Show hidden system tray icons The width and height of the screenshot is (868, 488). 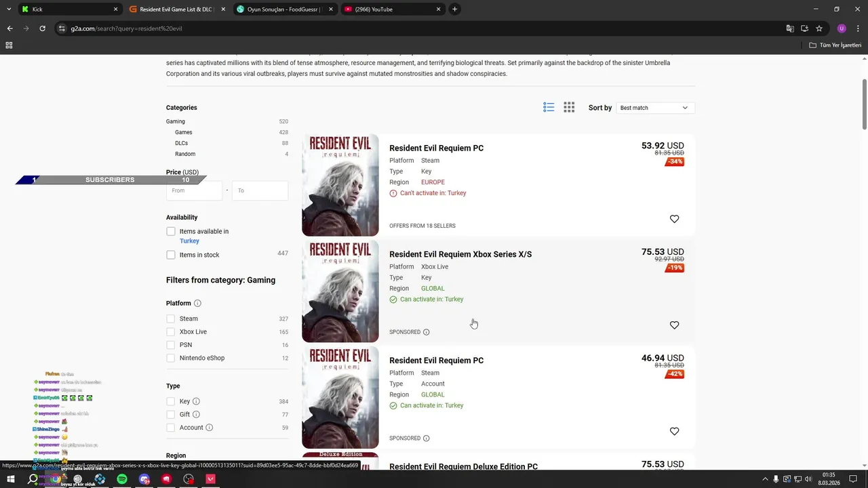pos(766,479)
